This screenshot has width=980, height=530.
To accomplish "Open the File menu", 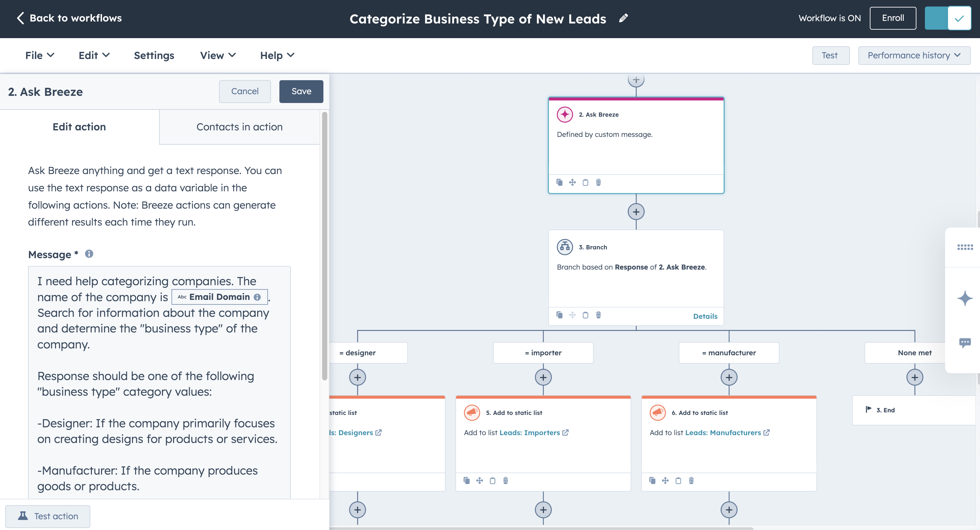I will [39, 55].
